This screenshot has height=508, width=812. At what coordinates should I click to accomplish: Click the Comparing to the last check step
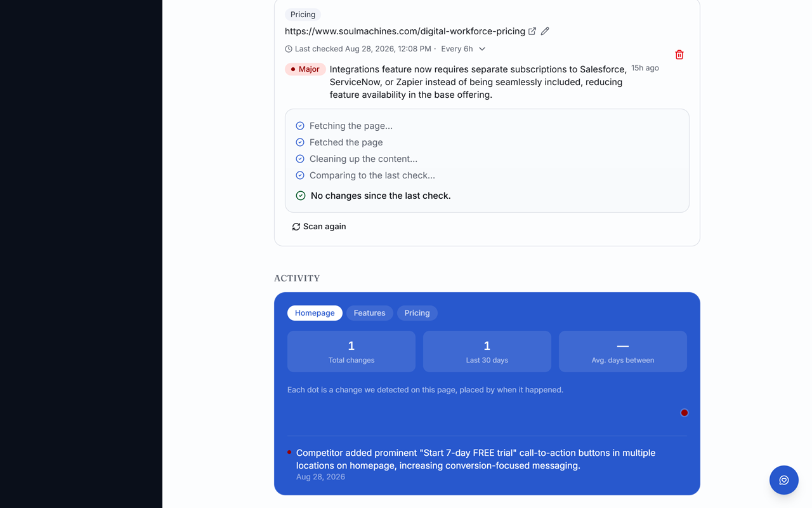(x=372, y=175)
